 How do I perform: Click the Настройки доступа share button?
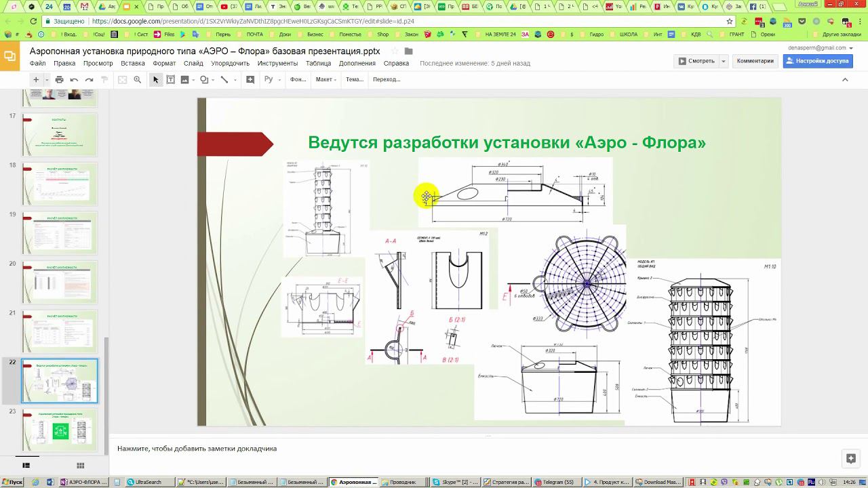click(x=817, y=61)
